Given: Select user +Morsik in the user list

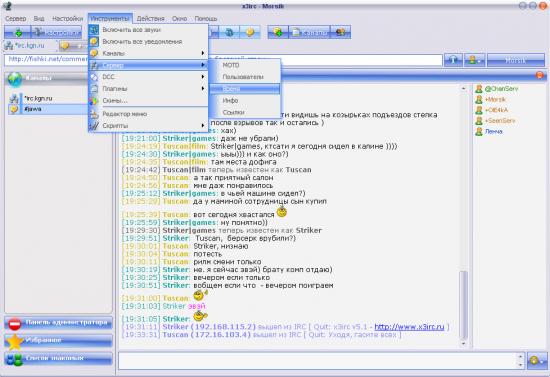Looking at the screenshot, I should [495, 100].
